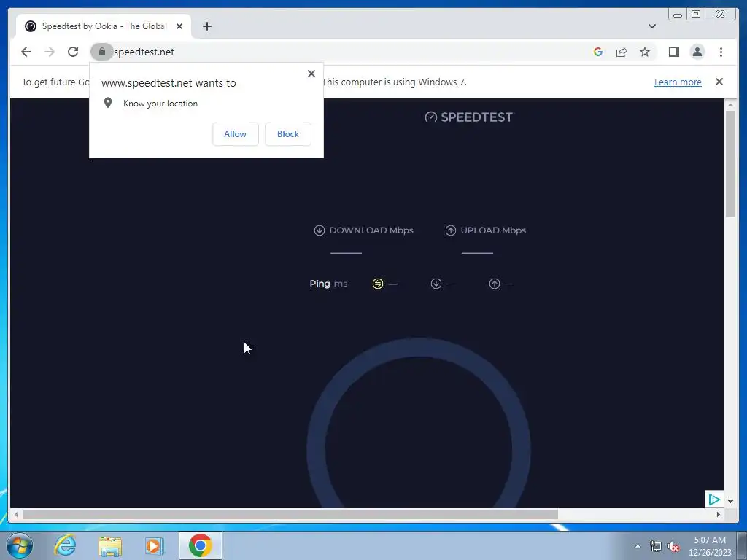
Task: Reload the speedtest.net page
Action: tap(73, 52)
